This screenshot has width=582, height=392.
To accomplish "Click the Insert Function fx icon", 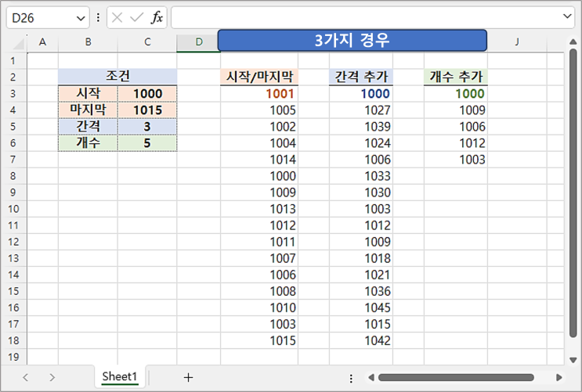I will point(157,17).
